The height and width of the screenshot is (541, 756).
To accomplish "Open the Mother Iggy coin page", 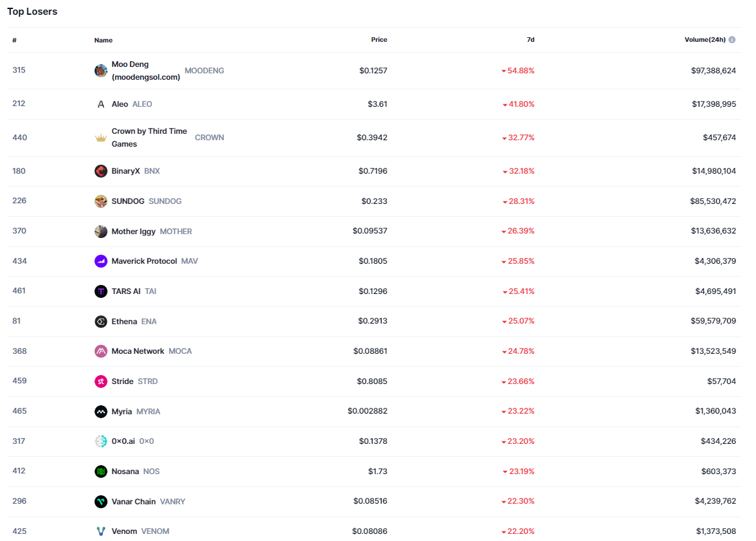I will pos(133,232).
